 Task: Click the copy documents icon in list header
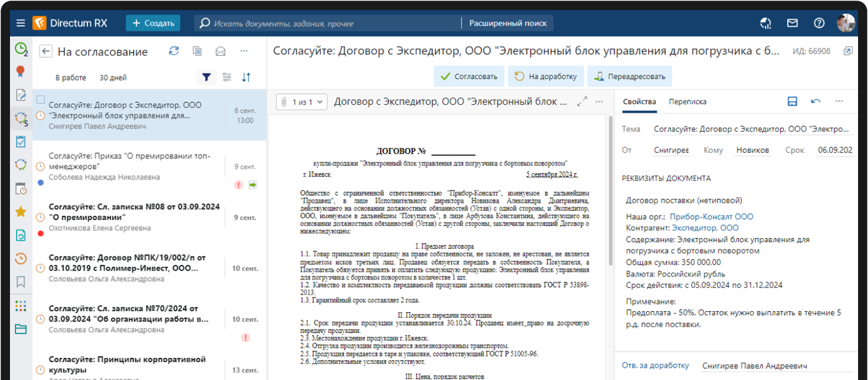click(x=197, y=51)
